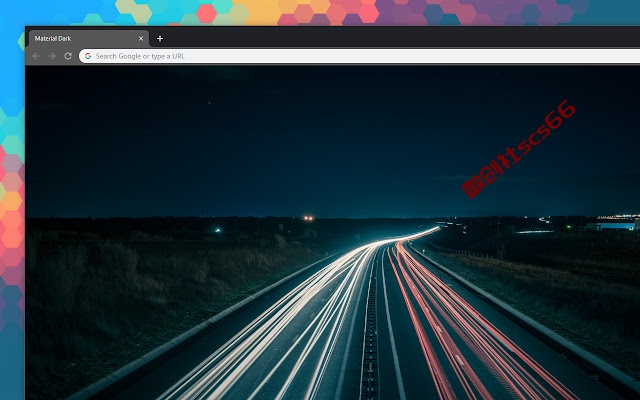Go forward using the forward arrow
This screenshot has width=640, height=400.
52,56
